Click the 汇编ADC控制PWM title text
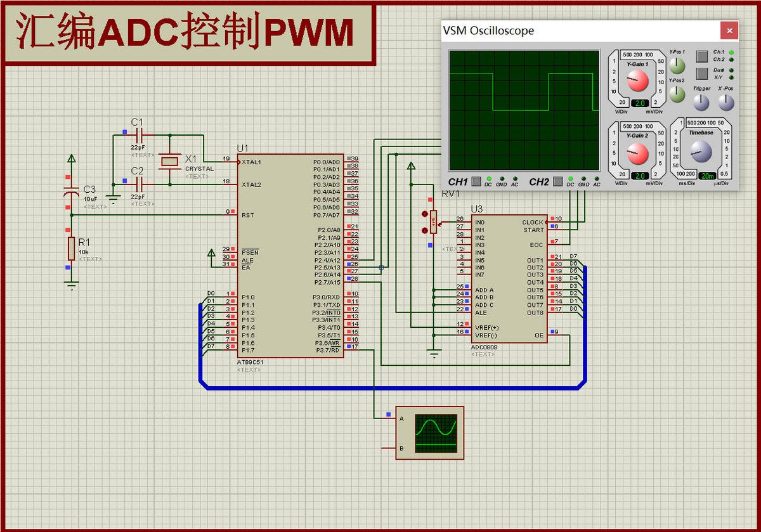Viewport: 761px width, 532px height. (x=185, y=33)
